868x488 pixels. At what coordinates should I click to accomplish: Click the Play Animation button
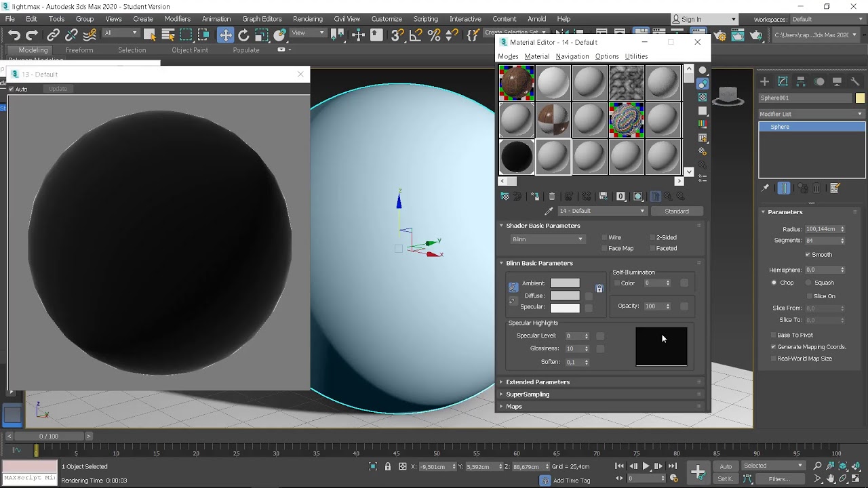(646, 466)
